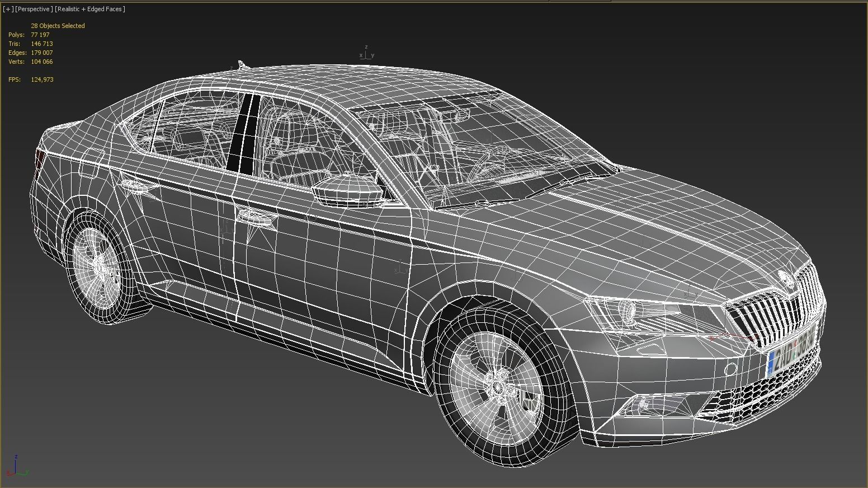Image resolution: width=868 pixels, height=488 pixels.
Task: Select the front door handle
Action: pos(254,217)
